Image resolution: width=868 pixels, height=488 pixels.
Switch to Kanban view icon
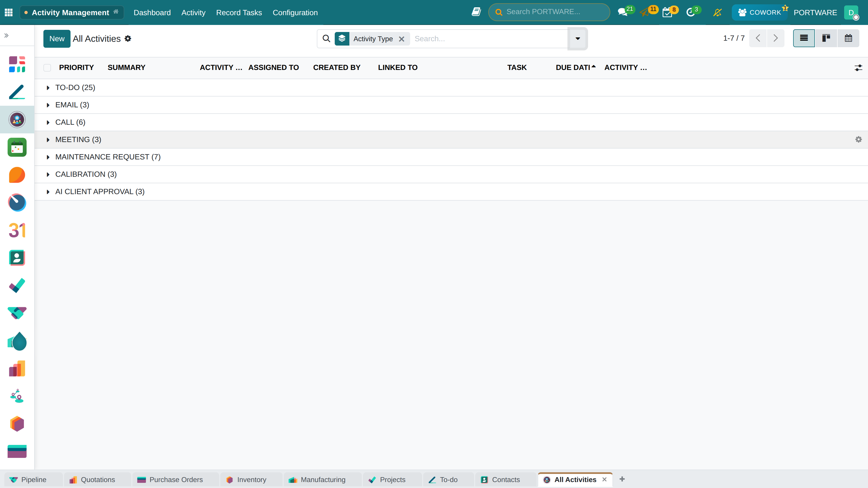click(x=826, y=38)
